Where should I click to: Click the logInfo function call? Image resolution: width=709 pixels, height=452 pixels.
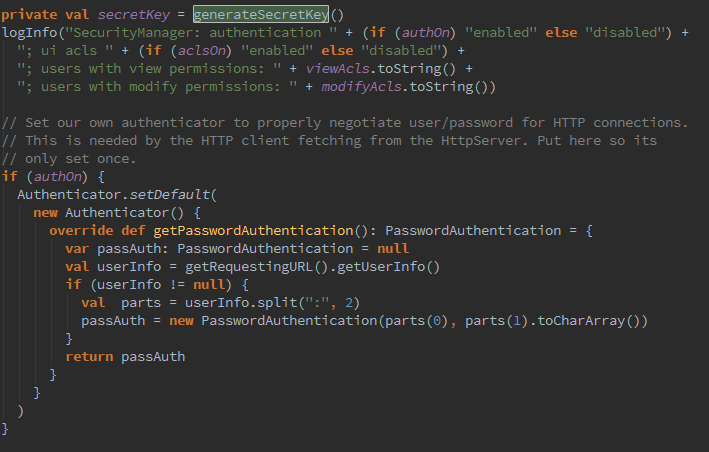(30, 33)
